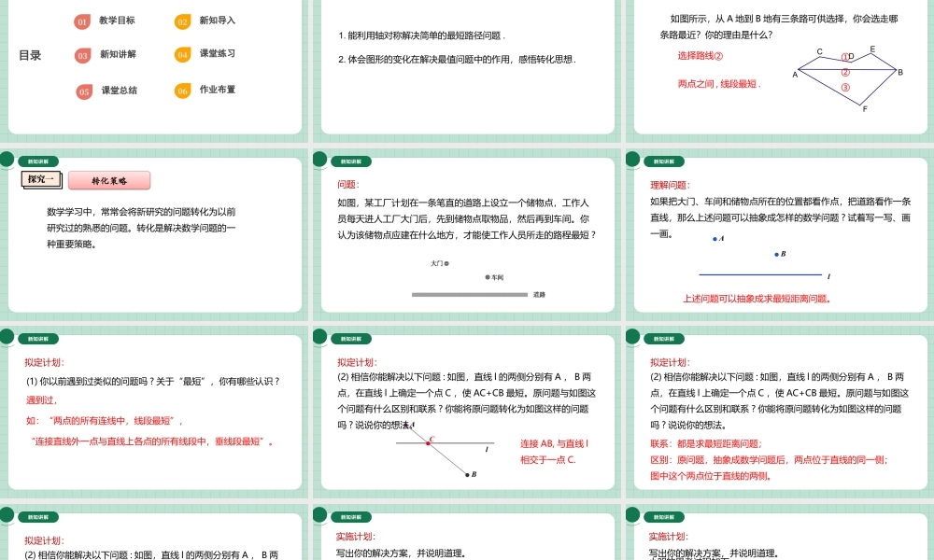Select the 05 课堂总结 red badge
Screen dimensions: 934x560
[x=83, y=91]
